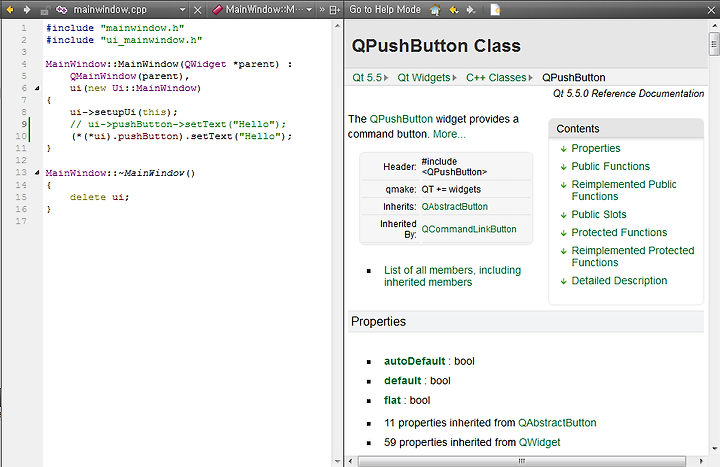Click the More... link
The height and width of the screenshot is (467, 720).
pyautogui.click(x=449, y=134)
